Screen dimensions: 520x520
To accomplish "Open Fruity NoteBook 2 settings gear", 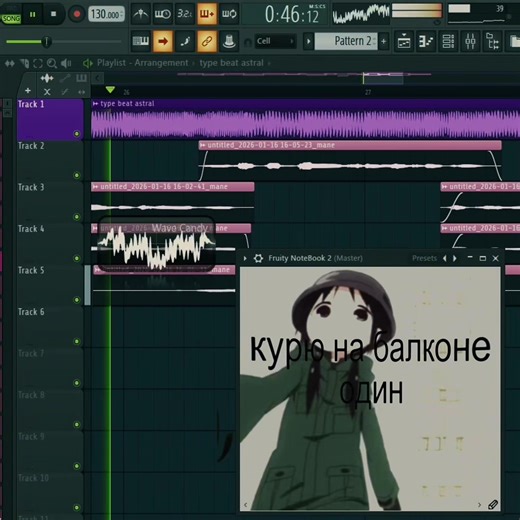I will pos(258,258).
